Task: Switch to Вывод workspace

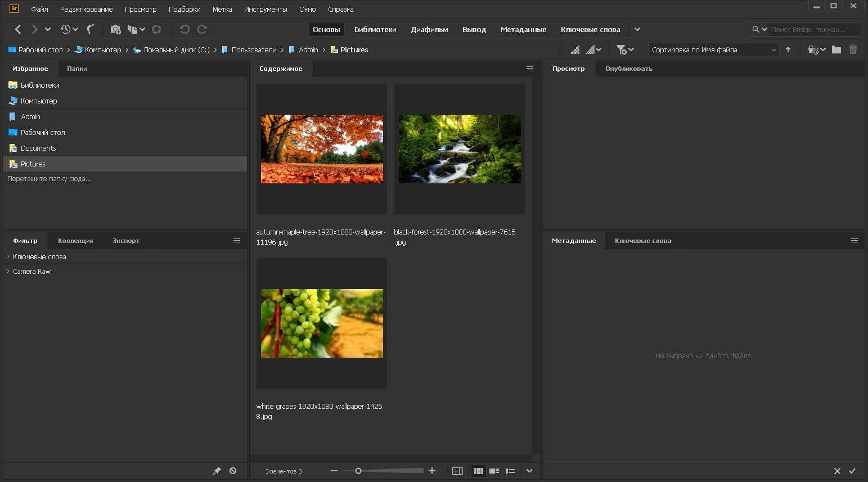Action: point(474,29)
